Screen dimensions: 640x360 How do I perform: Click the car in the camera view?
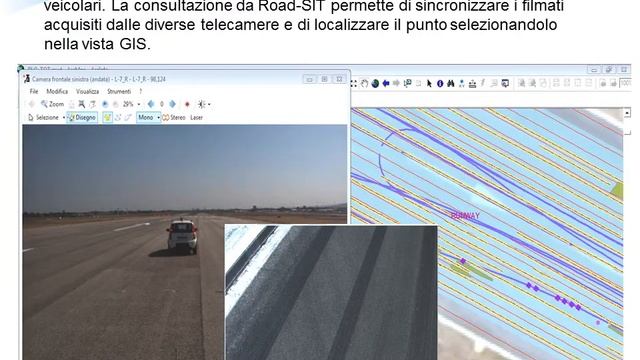click(182, 237)
